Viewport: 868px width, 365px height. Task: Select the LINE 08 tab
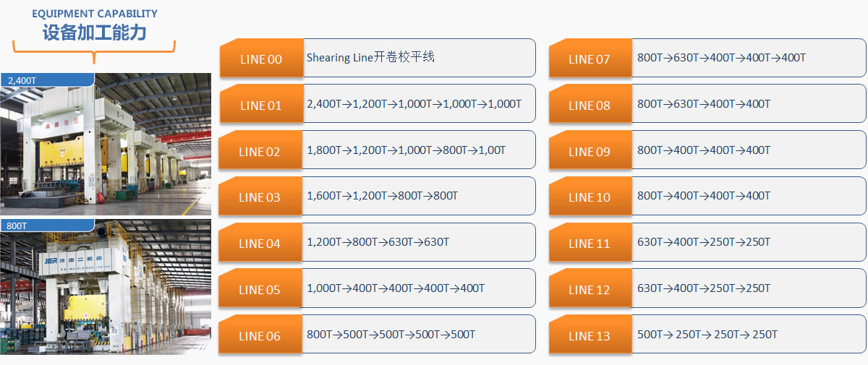pyautogui.click(x=590, y=106)
